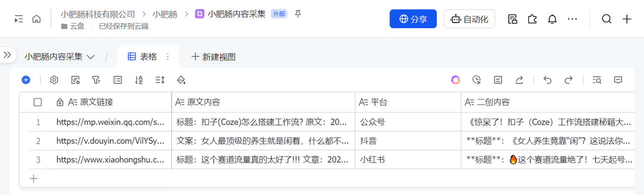Click the 这个赛道流量真的太好了 content cell

tap(263, 160)
